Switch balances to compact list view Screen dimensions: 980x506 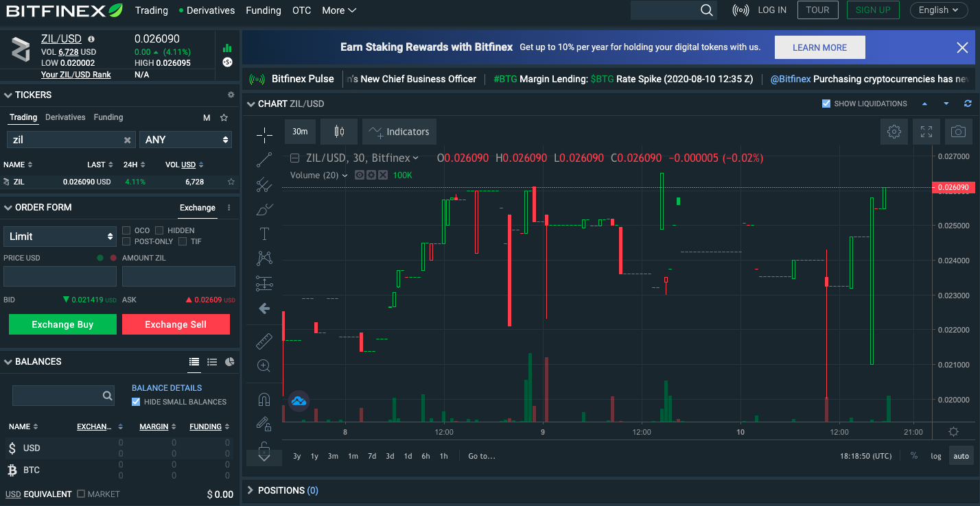212,362
